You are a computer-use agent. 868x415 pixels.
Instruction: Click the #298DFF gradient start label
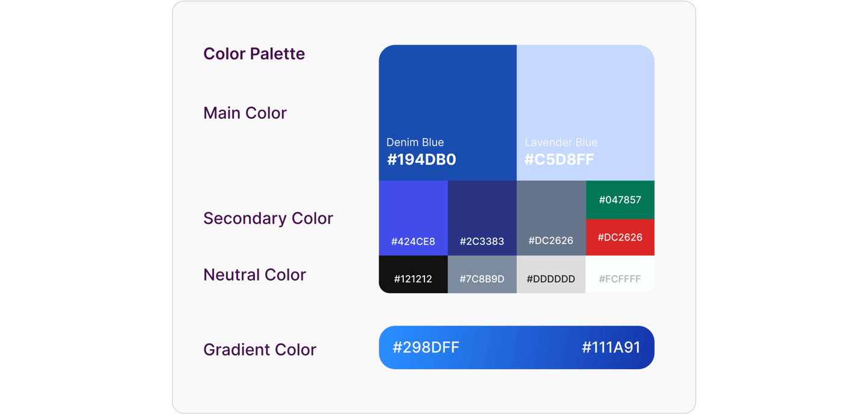coord(426,347)
